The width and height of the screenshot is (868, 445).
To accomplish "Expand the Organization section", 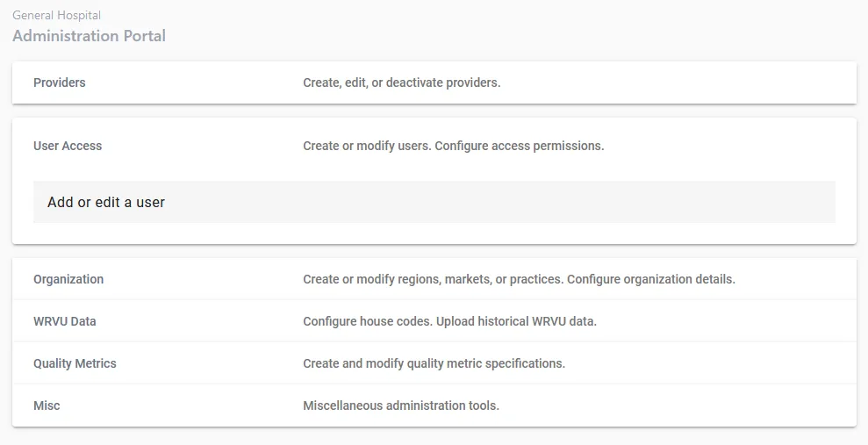I will coord(68,279).
